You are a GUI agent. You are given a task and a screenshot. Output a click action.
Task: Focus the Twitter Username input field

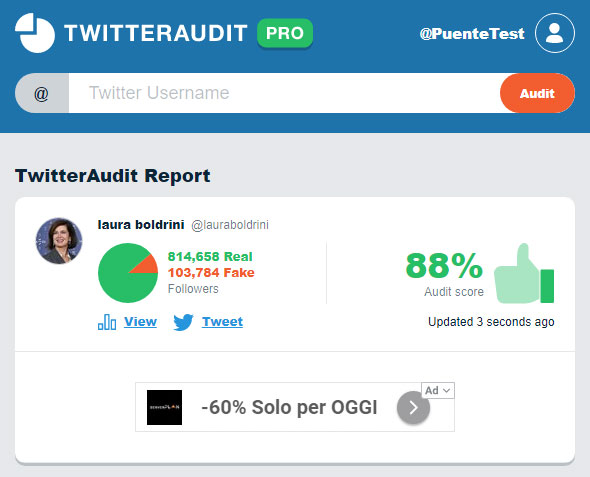click(284, 93)
